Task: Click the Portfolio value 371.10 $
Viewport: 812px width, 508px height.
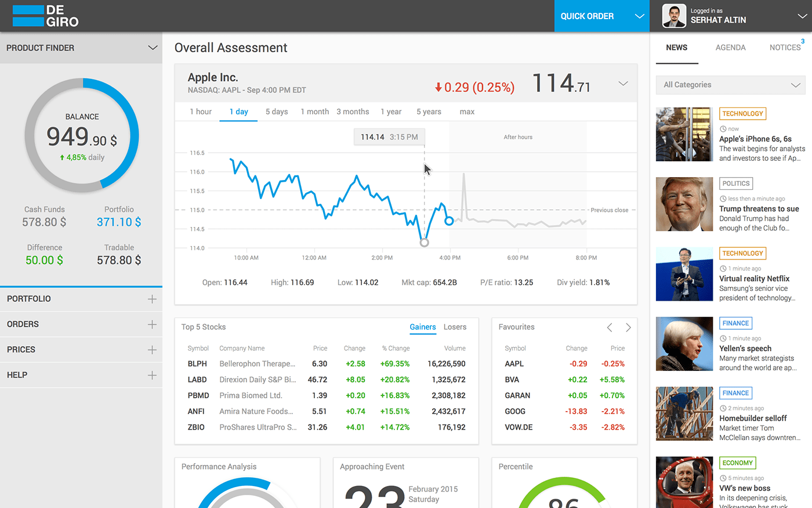Action: click(x=119, y=222)
